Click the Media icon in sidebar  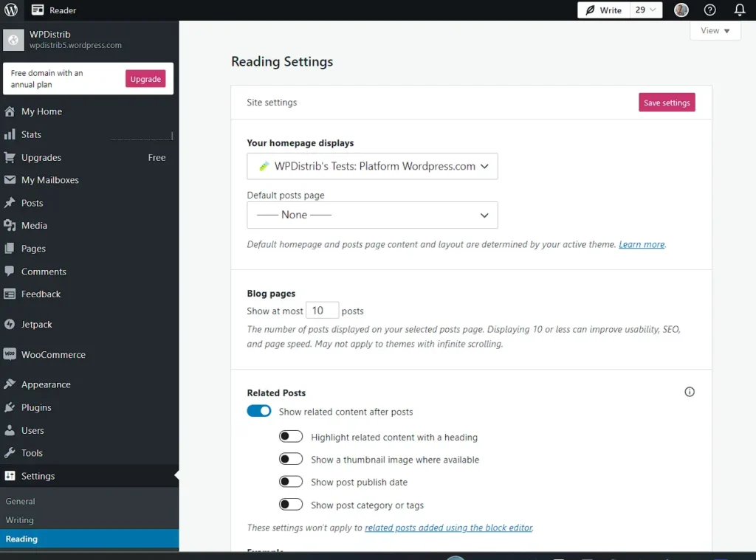coord(10,225)
